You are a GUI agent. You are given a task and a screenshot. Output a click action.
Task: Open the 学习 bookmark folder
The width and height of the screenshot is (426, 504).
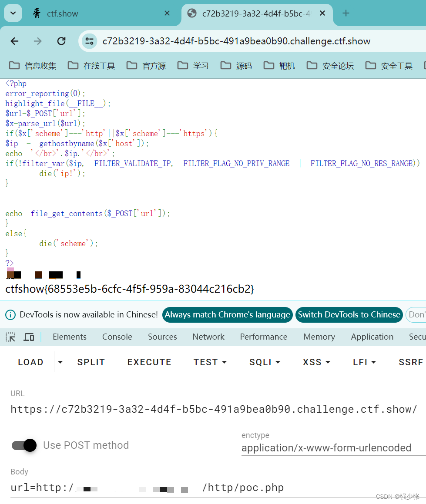click(x=193, y=66)
